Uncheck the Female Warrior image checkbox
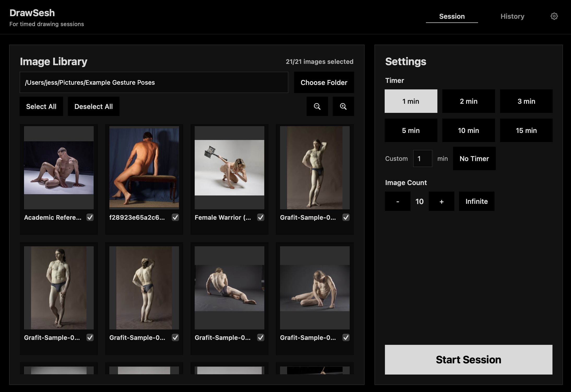The height and width of the screenshot is (392, 571). tap(261, 217)
